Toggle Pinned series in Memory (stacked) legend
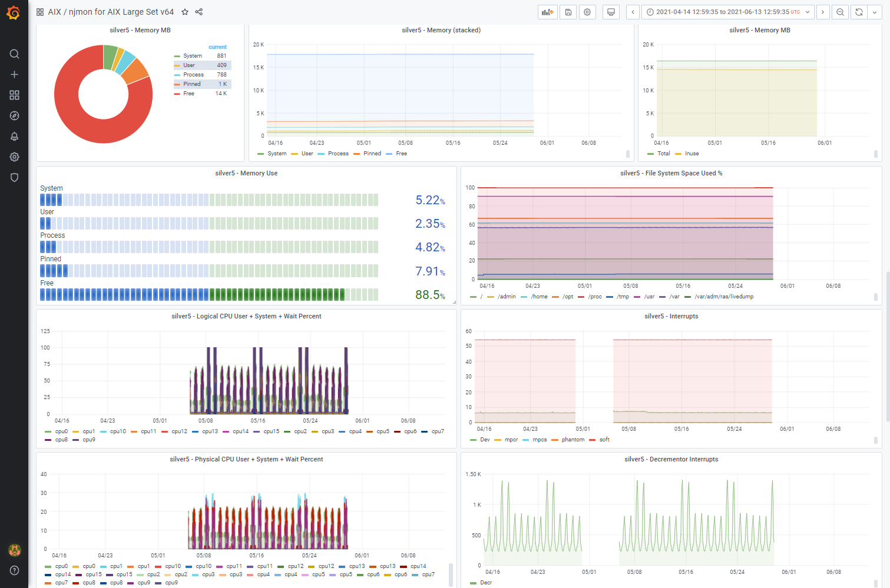 tap(372, 154)
